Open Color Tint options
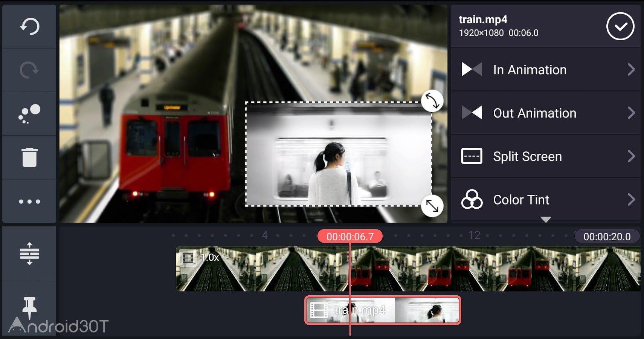The image size is (644, 339). click(545, 200)
